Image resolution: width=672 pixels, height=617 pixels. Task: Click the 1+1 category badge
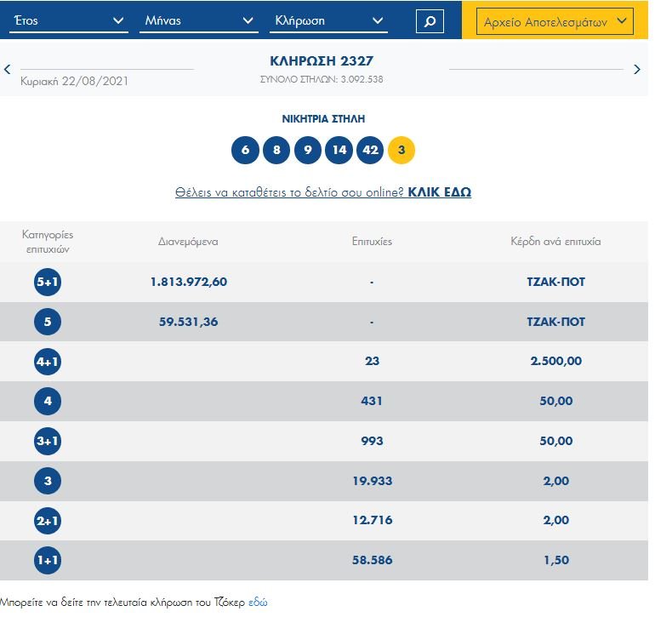coord(48,561)
